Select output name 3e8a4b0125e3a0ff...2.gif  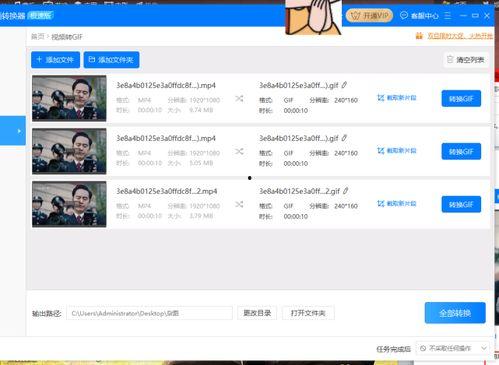[299, 191]
